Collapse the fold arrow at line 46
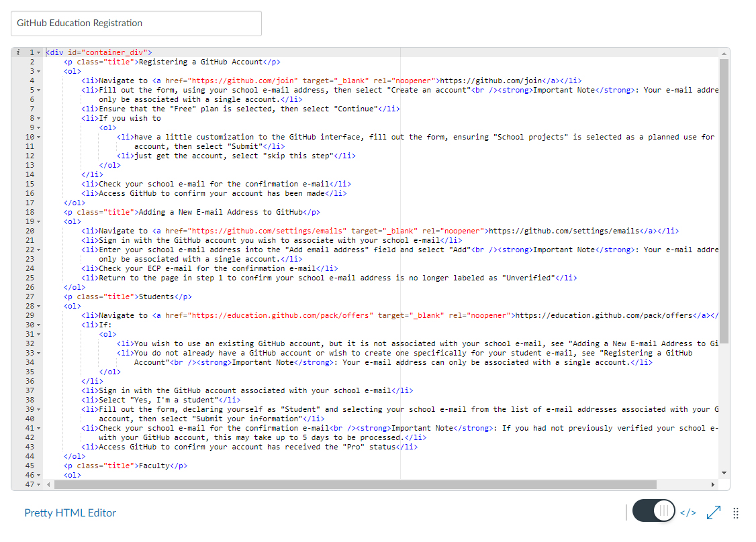Image resolution: width=756 pixels, height=542 pixels. tap(38, 475)
